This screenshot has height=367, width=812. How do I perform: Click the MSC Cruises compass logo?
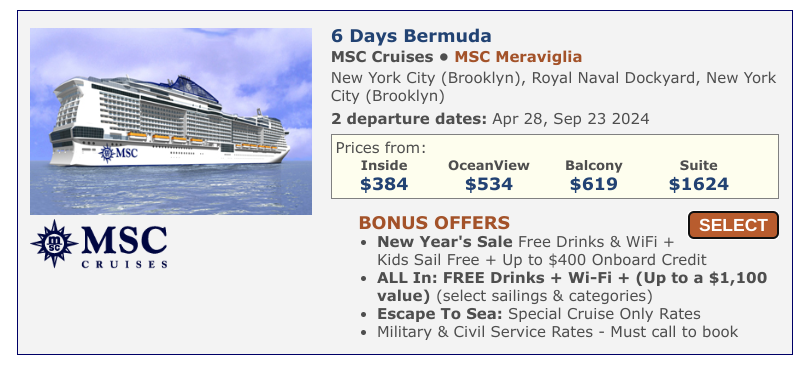pyautogui.click(x=99, y=243)
